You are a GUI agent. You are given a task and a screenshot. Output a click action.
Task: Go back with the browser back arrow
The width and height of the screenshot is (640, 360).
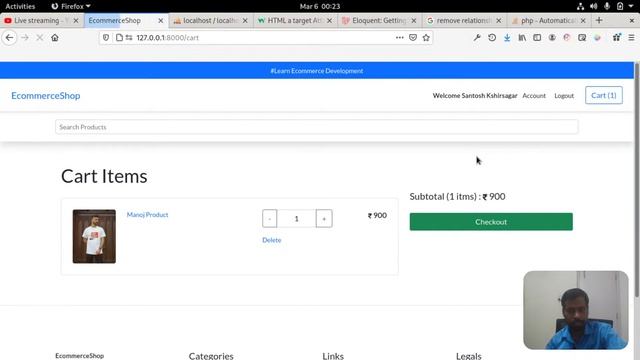coord(9,38)
